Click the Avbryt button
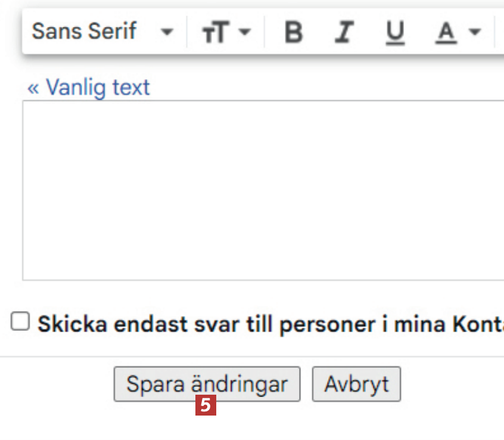Image resolution: width=504 pixels, height=440 pixels. [356, 384]
